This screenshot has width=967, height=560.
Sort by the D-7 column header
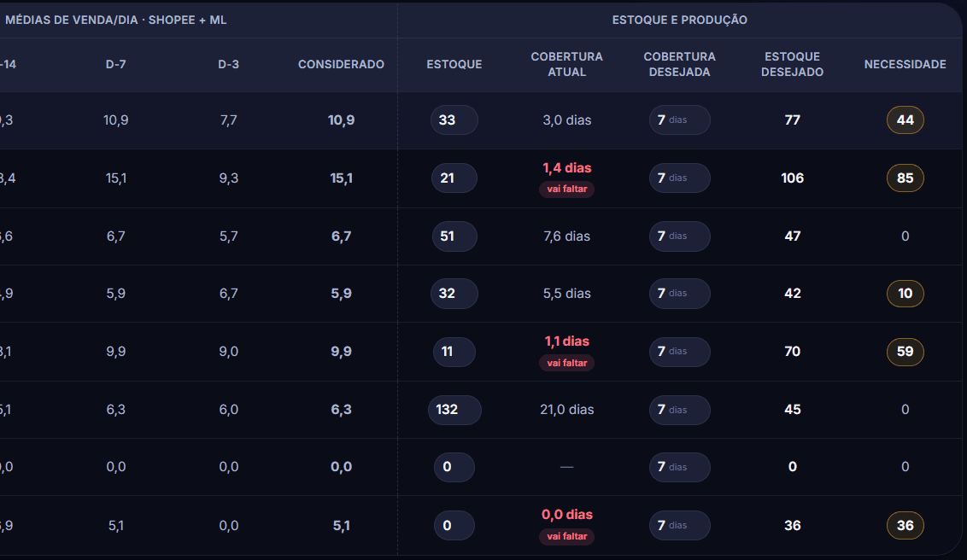tap(116, 64)
